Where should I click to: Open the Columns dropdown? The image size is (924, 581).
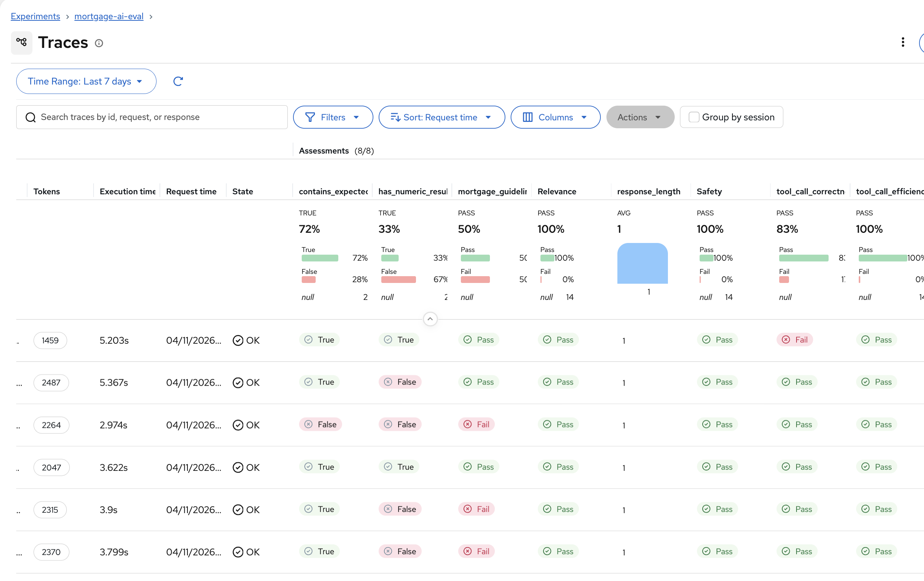tap(555, 117)
